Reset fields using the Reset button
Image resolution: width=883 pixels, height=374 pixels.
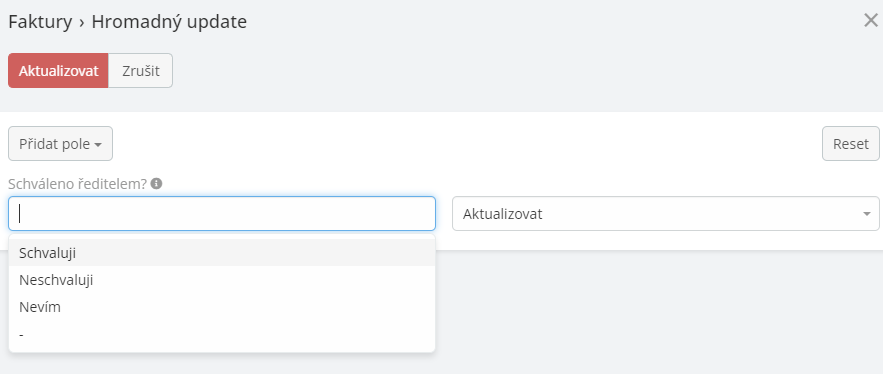(x=851, y=144)
